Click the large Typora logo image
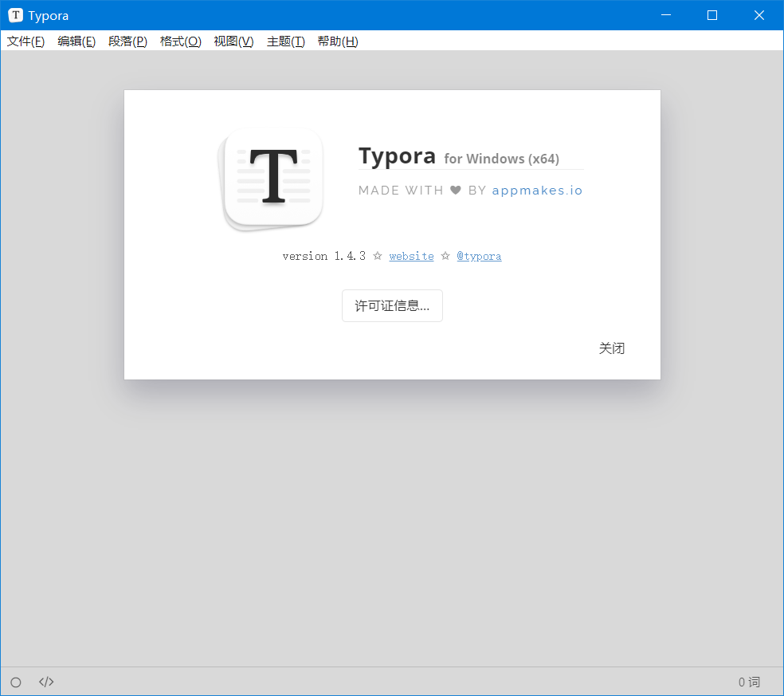Screen dimensions: 784x696 tap(271, 179)
